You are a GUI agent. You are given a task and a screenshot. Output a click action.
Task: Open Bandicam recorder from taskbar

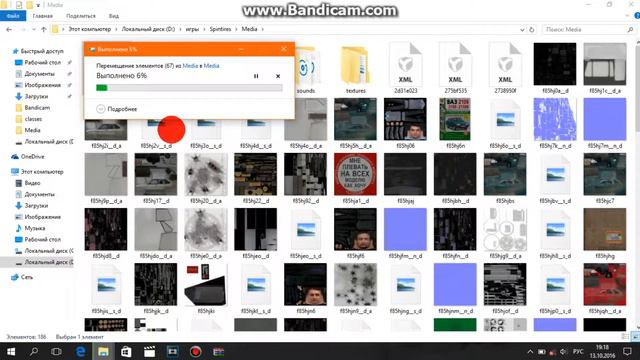196,351
